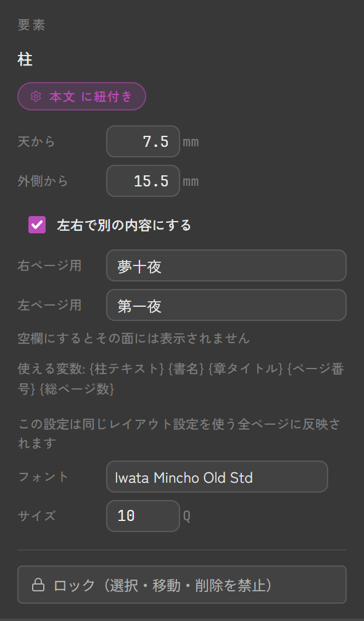Click the mm unit beside 天から field
Image resolution: width=364 pixels, height=621 pixels.
(x=191, y=142)
